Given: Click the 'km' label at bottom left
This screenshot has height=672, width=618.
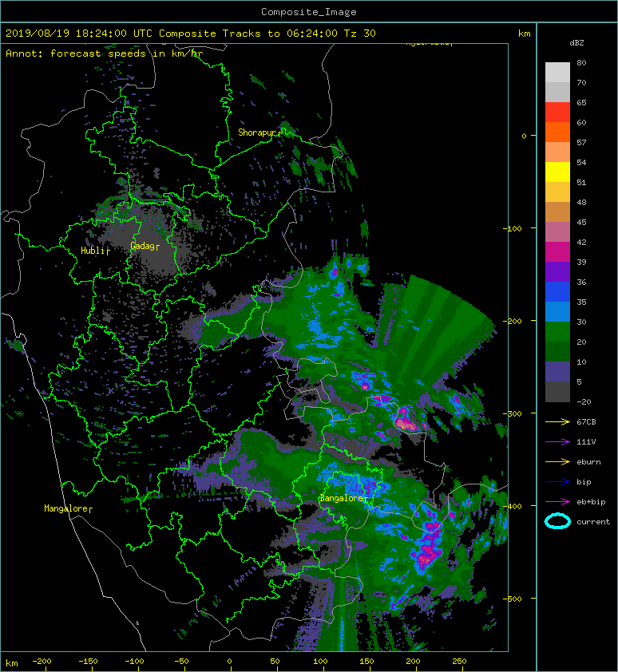Looking at the screenshot, I should 12,663.
